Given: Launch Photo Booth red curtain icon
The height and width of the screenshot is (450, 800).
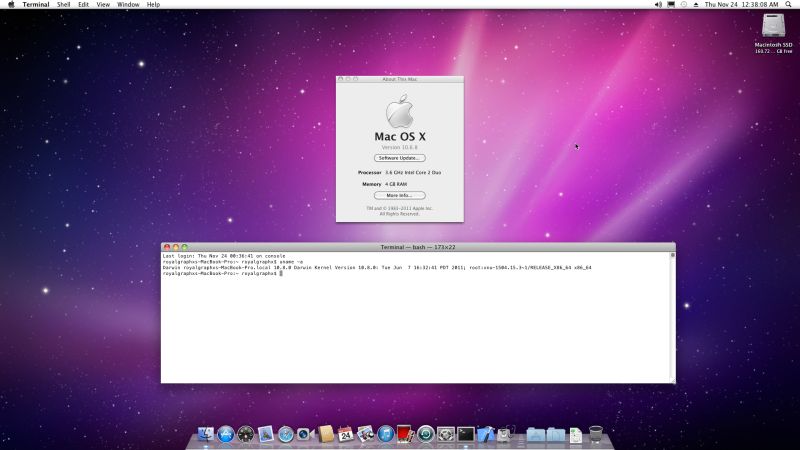Looking at the screenshot, I should pos(405,434).
